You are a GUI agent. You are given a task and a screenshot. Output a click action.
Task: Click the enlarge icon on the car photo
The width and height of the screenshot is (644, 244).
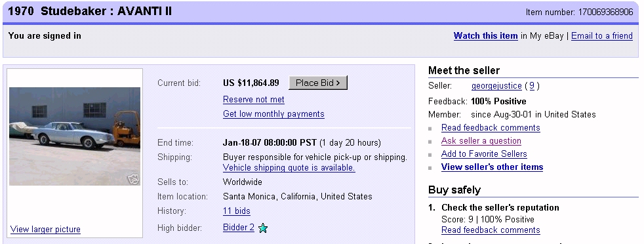coord(134,179)
